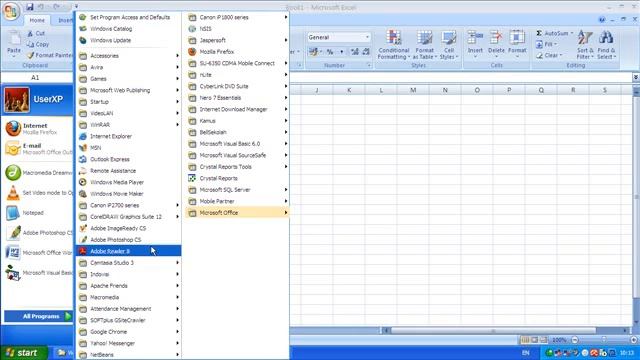Expand the WinRAR folder
640x360 pixels.
(x=128, y=125)
